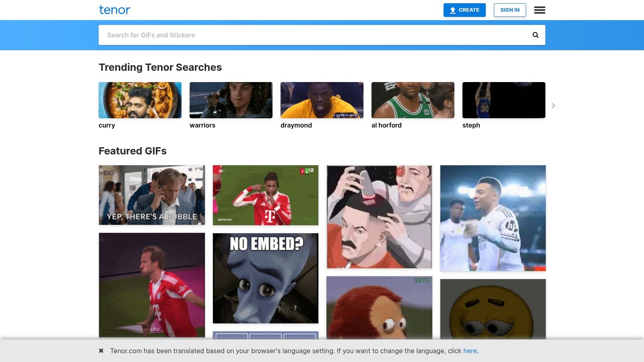The image size is (644, 362).
Task: Click the 'steph' search label
Action: tap(471, 125)
